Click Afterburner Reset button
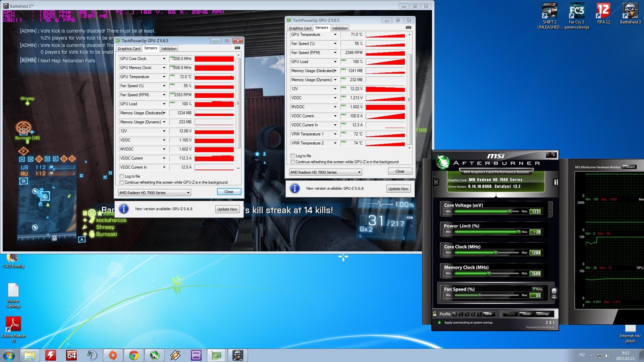Image resolution: width=644 pixels, height=362 pixels. point(526,314)
